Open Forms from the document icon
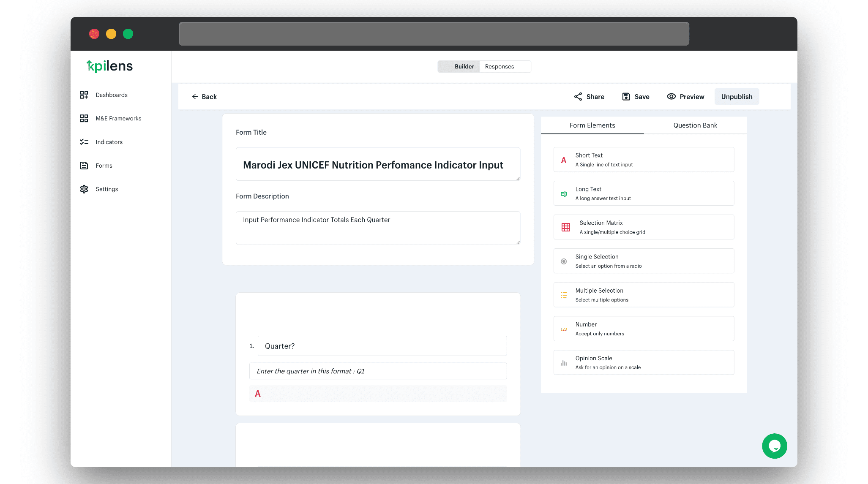The image size is (868, 484). [84, 166]
